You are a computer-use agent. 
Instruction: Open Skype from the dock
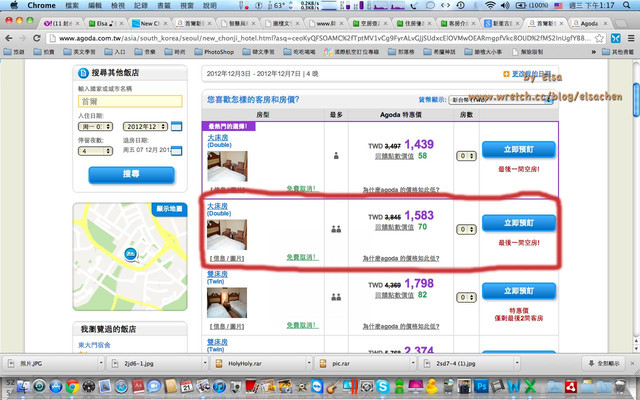click(x=382, y=386)
